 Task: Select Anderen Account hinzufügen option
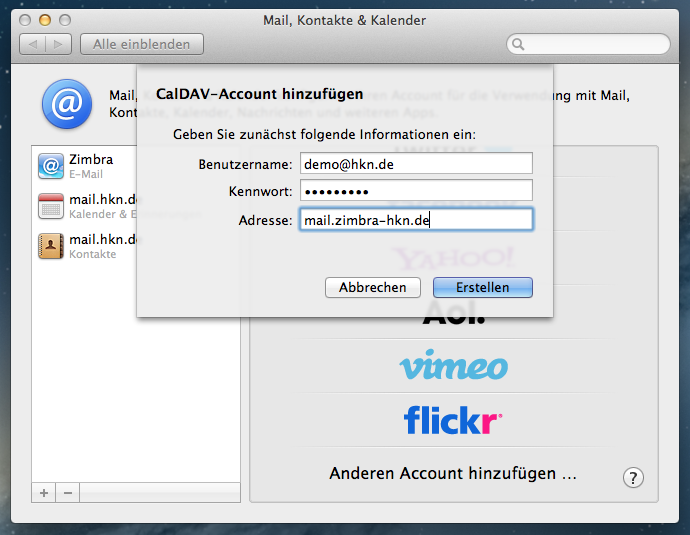453,473
